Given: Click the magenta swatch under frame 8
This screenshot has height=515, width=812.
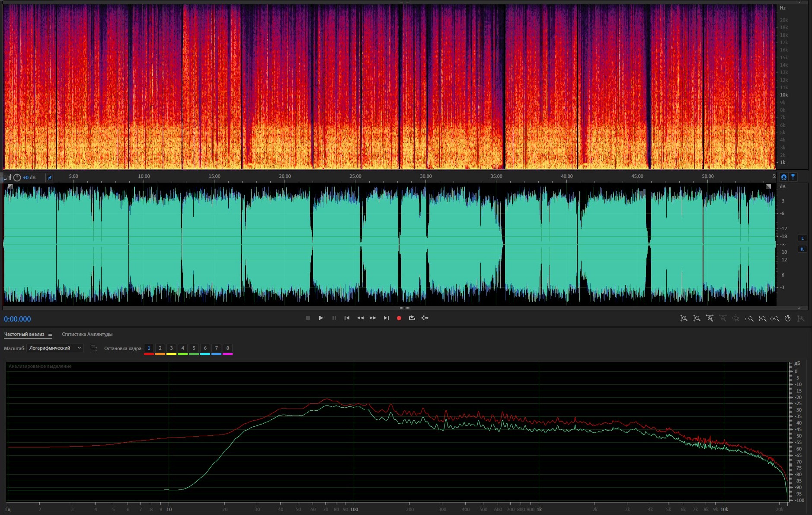Looking at the screenshot, I should click(x=227, y=354).
